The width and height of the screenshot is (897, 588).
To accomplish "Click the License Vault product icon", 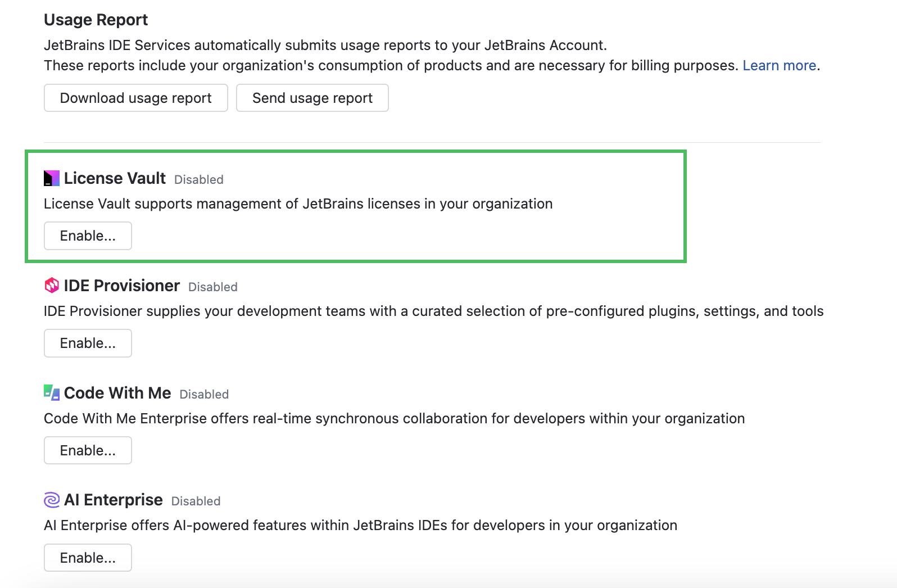I will click(52, 178).
